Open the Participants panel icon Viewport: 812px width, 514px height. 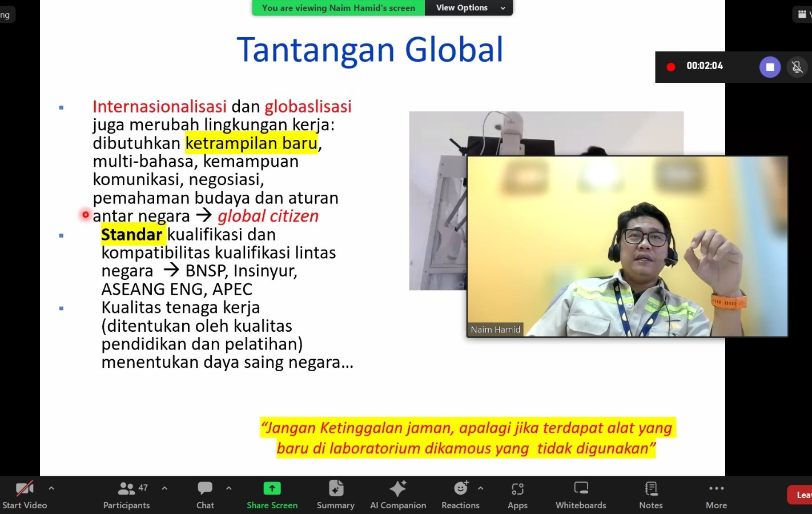coord(126,489)
